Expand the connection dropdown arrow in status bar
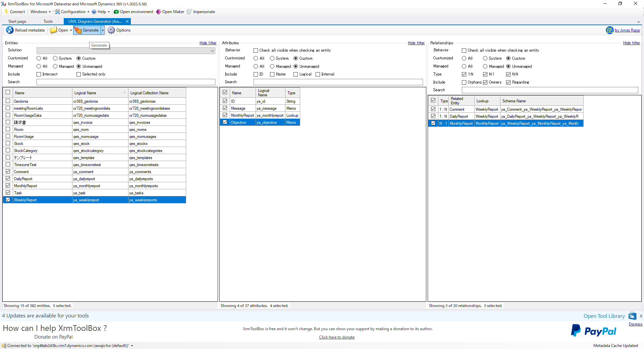 pyautogui.click(x=132, y=346)
